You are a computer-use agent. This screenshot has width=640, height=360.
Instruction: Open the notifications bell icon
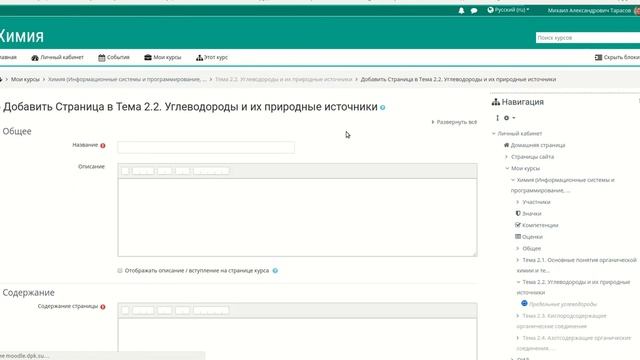461,11
